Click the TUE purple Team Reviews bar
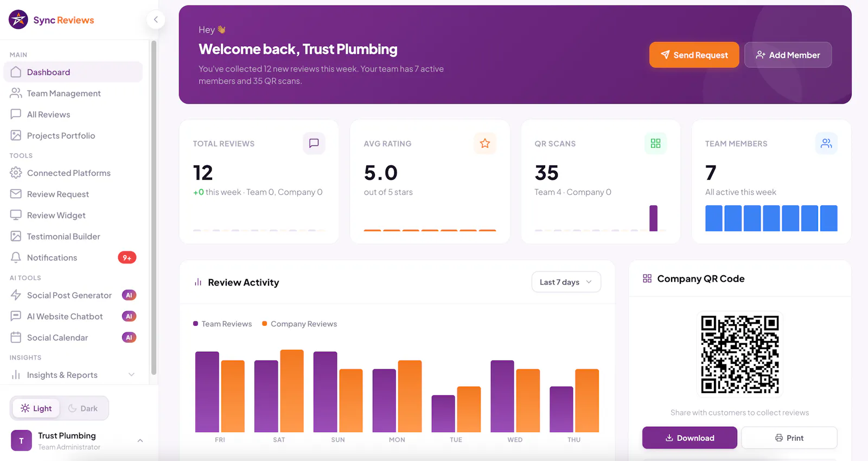The height and width of the screenshot is (461, 868). click(443, 414)
